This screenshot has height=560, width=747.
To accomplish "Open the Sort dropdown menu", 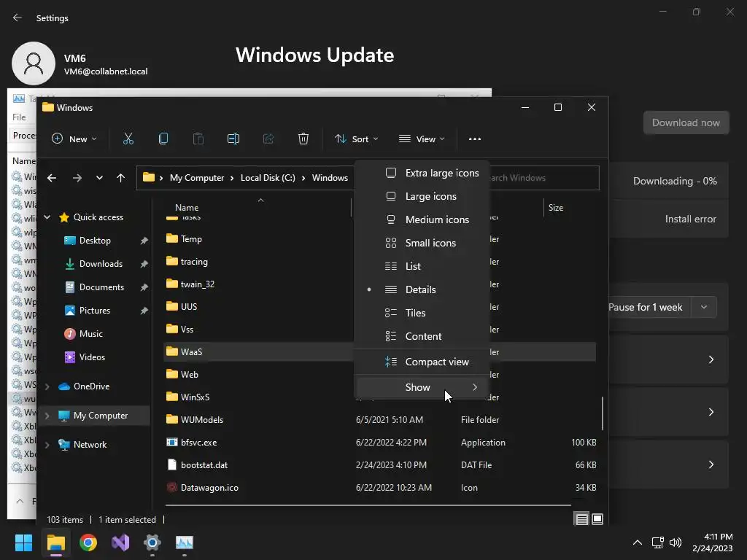I will pyautogui.click(x=356, y=139).
